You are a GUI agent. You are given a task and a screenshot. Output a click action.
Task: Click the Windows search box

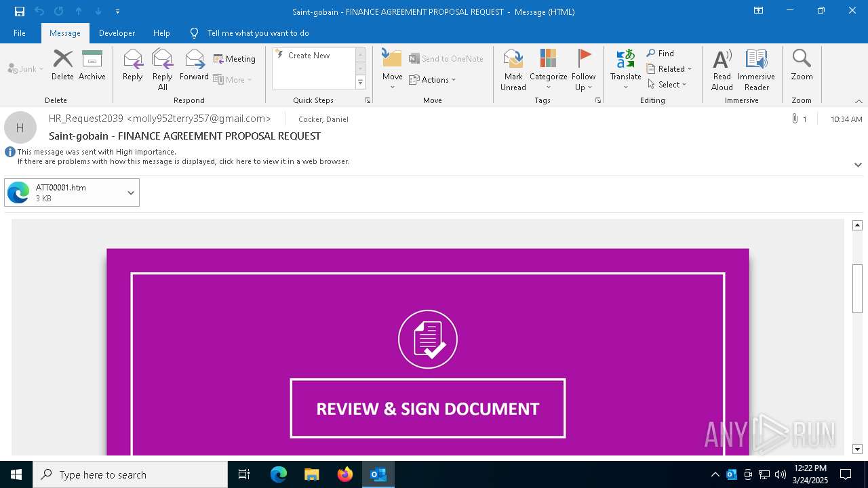tap(130, 474)
